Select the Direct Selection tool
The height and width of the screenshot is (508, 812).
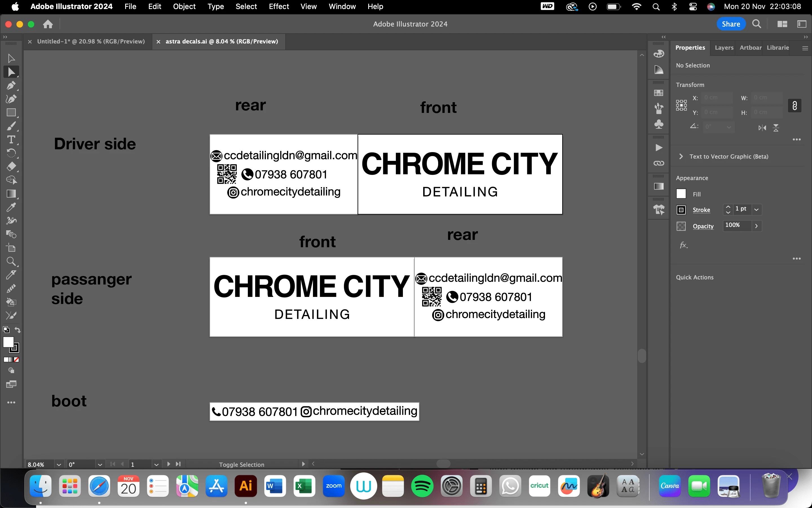coord(11,72)
